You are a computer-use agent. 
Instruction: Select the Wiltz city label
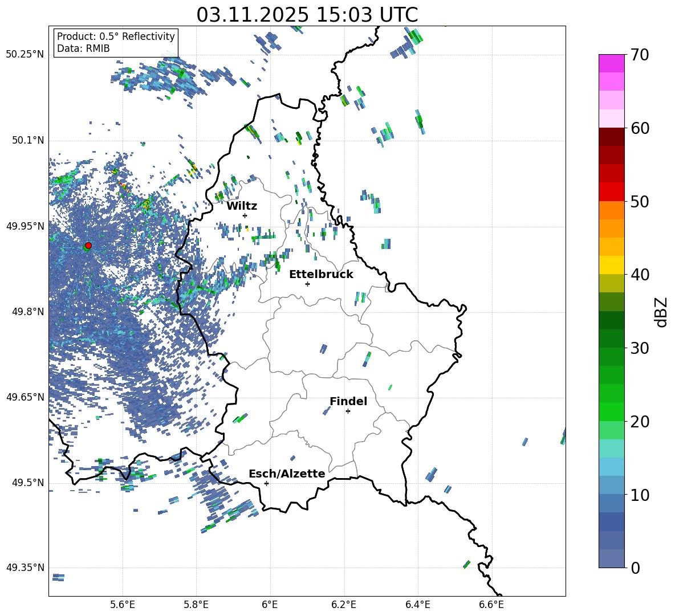pos(242,206)
